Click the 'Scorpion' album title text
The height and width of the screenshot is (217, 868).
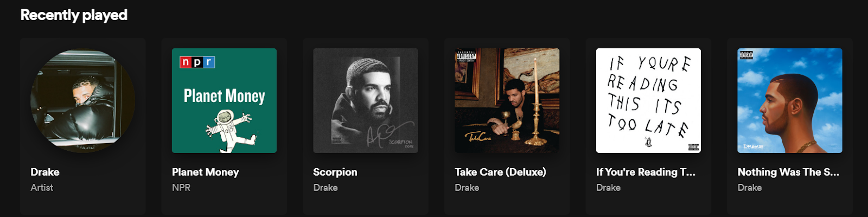pos(335,172)
